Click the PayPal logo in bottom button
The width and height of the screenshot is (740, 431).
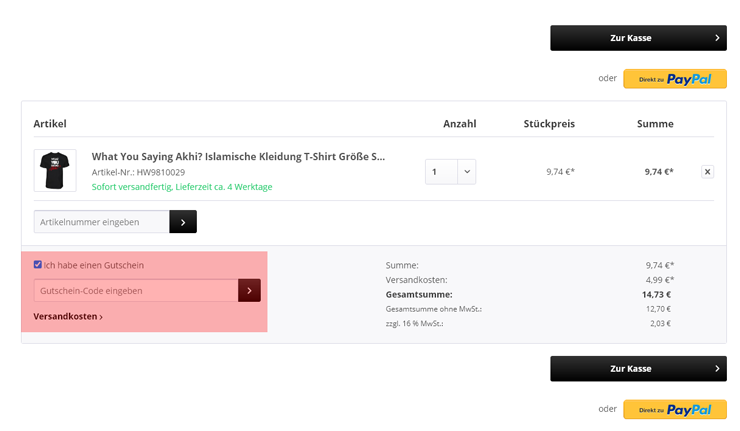(x=689, y=410)
